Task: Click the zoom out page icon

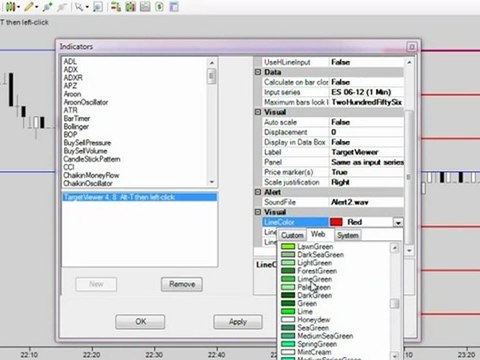Action: pyautogui.click(x=97, y=7)
